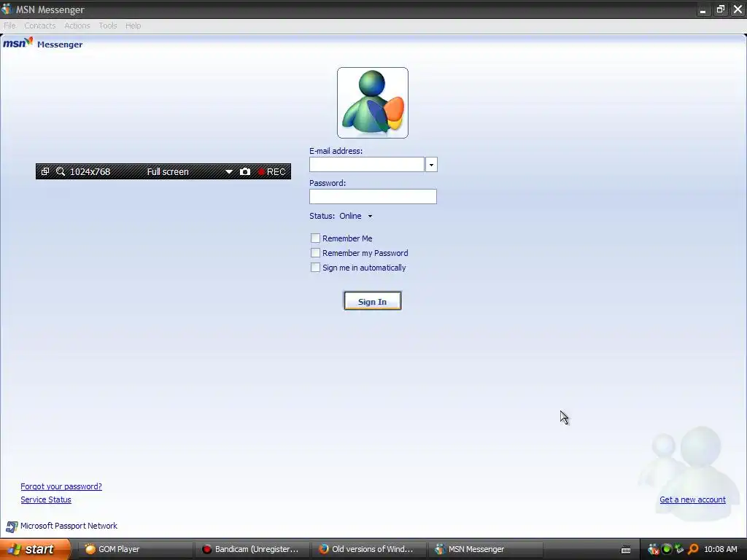Click the orange magnifier tray icon
This screenshot has width=747, height=560.
[x=693, y=549]
